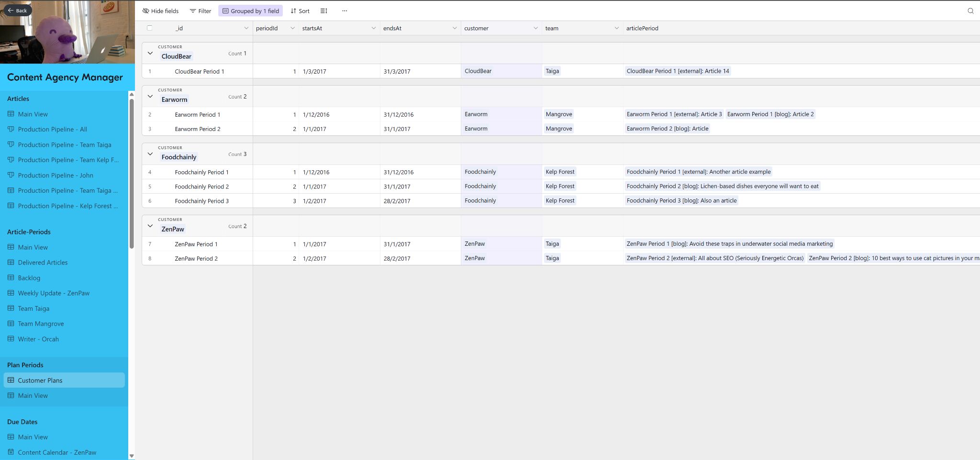Click the Sort toolbar button
The height and width of the screenshot is (460, 980).
300,11
